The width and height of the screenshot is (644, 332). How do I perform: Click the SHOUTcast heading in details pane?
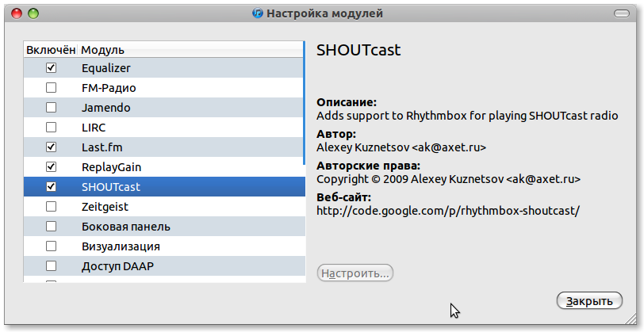coord(358,50)
